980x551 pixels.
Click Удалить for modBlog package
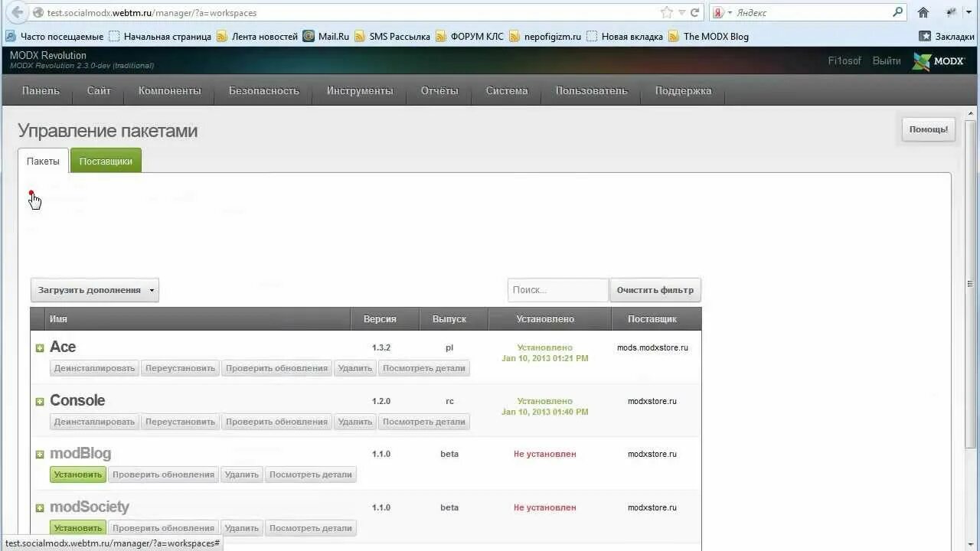[x=242, y=474]
